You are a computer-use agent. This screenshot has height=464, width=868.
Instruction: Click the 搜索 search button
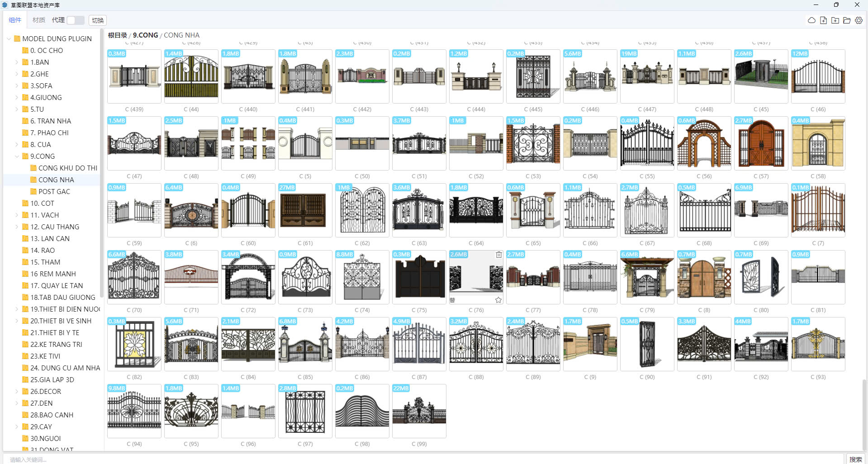855,459
